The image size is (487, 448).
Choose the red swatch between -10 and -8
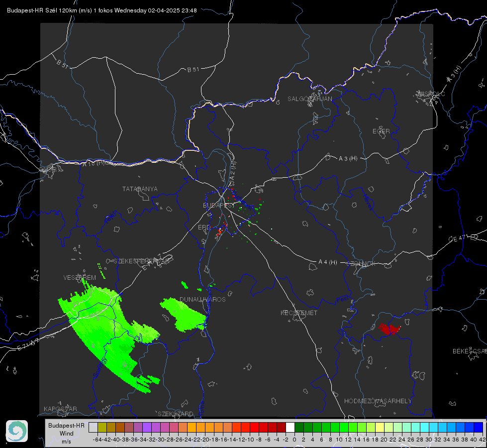[x=254, y=427]
